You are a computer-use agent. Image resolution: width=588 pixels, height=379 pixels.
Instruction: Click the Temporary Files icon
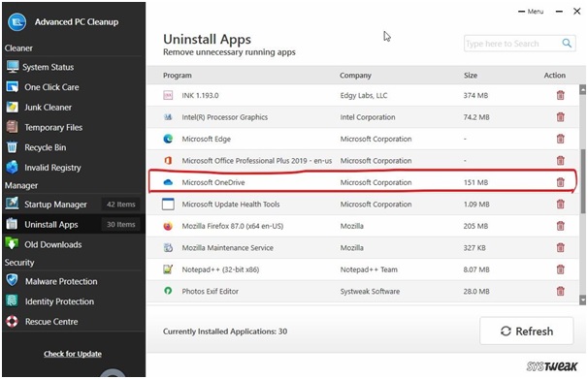(x=13, y=127)
